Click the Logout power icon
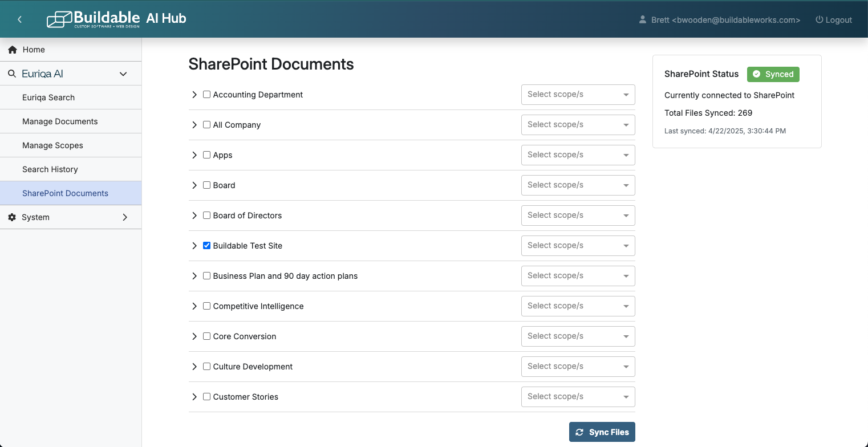 pyautogui.click(x=820, y=19)
